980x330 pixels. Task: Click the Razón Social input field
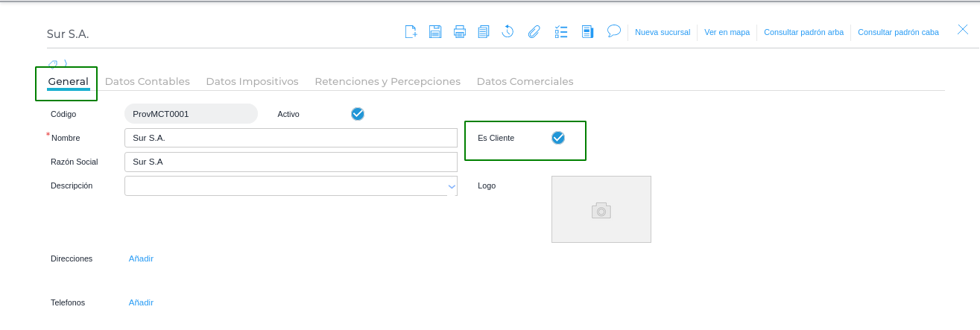(x=291, y=162)
